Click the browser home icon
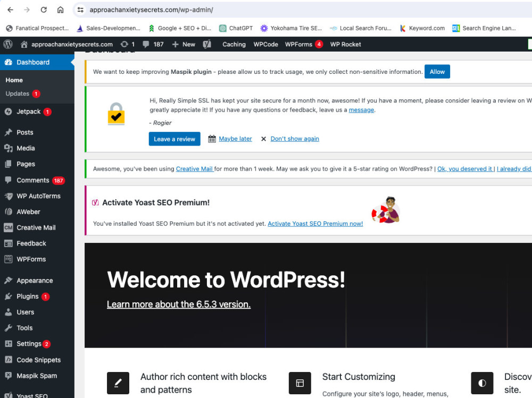Viewport: 532px width, 398px height. pos(60,10)
